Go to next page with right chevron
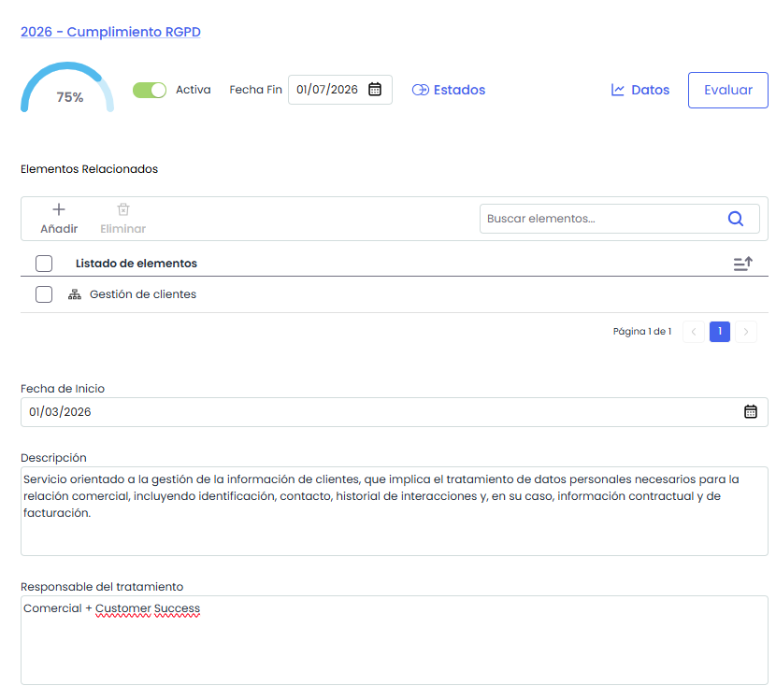Image resolution: width=776 pixels, height=700 pixels. coord(746,332)
